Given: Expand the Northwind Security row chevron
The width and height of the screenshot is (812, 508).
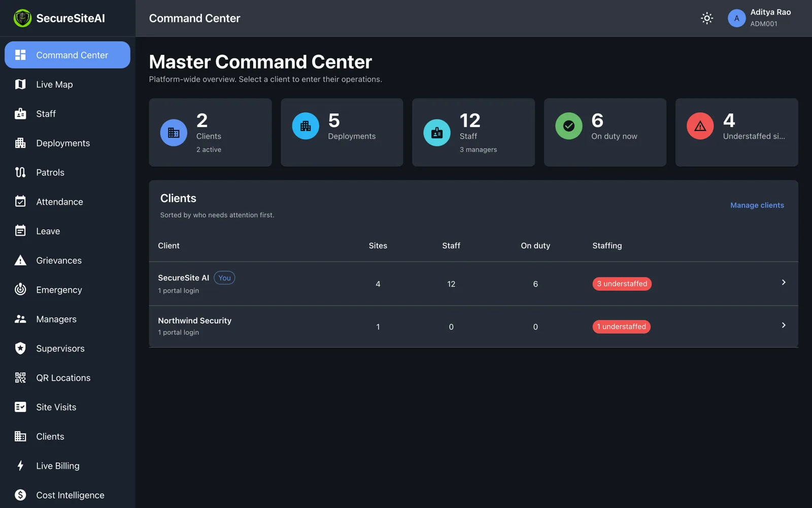Looking at the screenshot, I should coord(784,325).
